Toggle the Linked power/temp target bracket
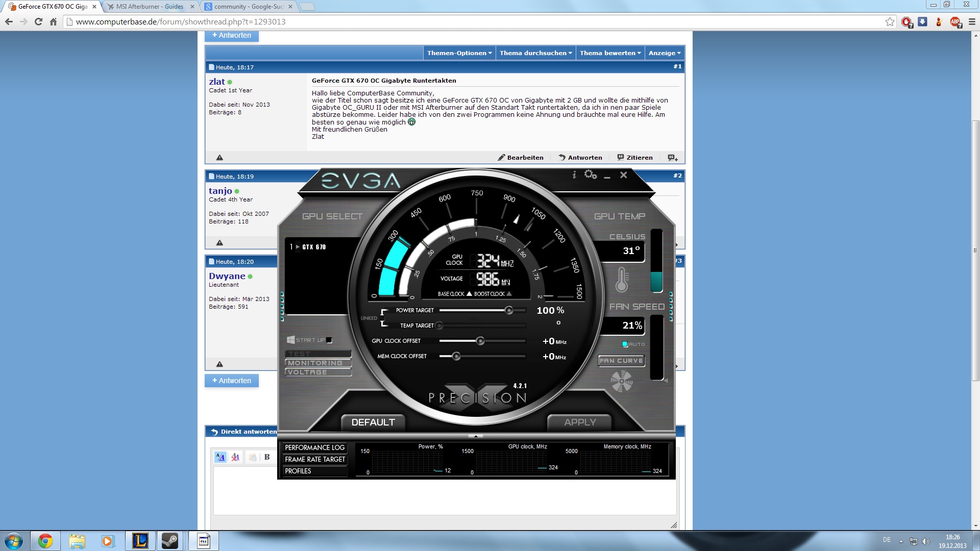 pos(383,318)
